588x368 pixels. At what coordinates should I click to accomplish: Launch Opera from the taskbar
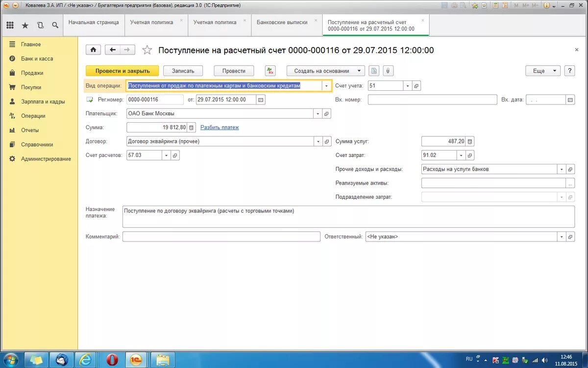pos(112,360)
